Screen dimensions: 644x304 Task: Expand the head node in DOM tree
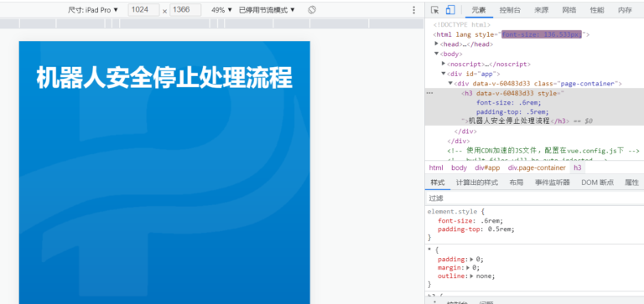(x=437, y=44)
